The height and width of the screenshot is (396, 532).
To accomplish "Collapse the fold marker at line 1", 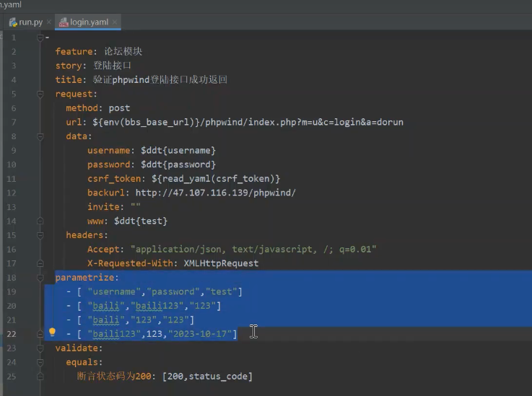I will 40,38.
